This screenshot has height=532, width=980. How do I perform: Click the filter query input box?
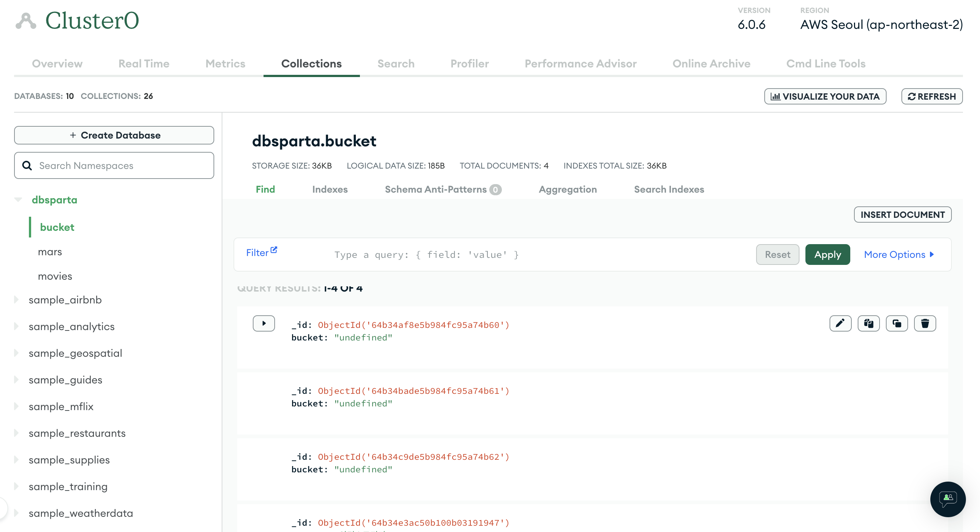point(540,255)
